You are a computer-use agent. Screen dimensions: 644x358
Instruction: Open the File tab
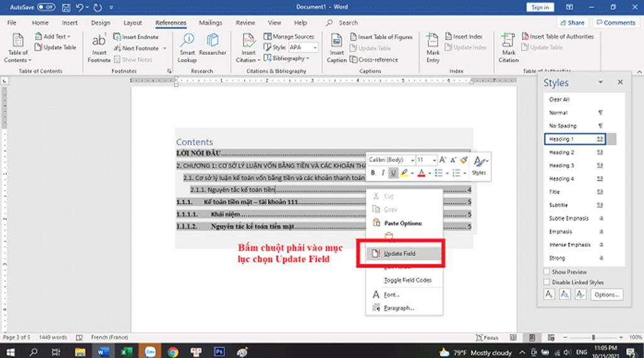pos(12,23)
